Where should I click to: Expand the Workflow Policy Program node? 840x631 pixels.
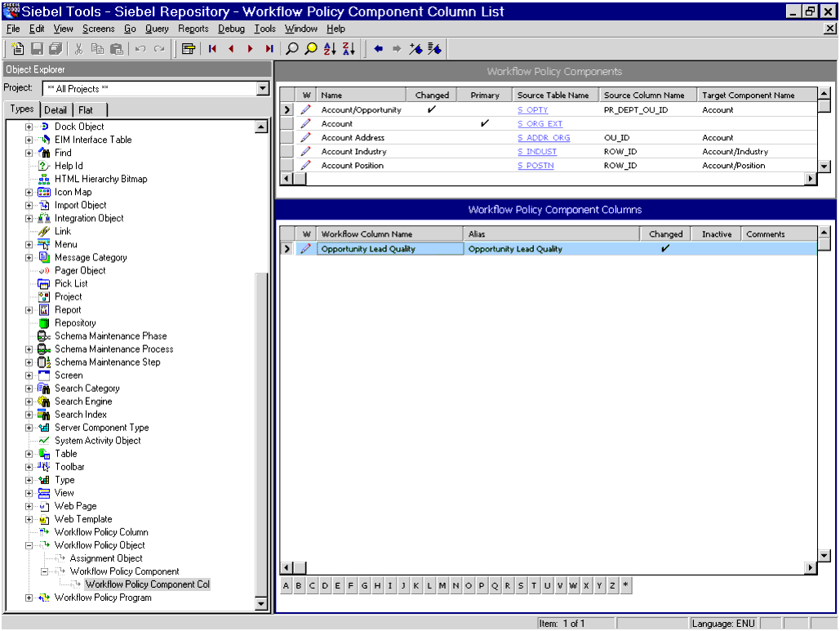point(29,598)
